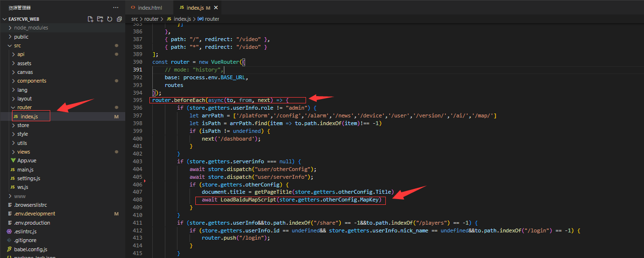Open the .gitignore file
644x258 pixels.
click(x=25, y=240)
